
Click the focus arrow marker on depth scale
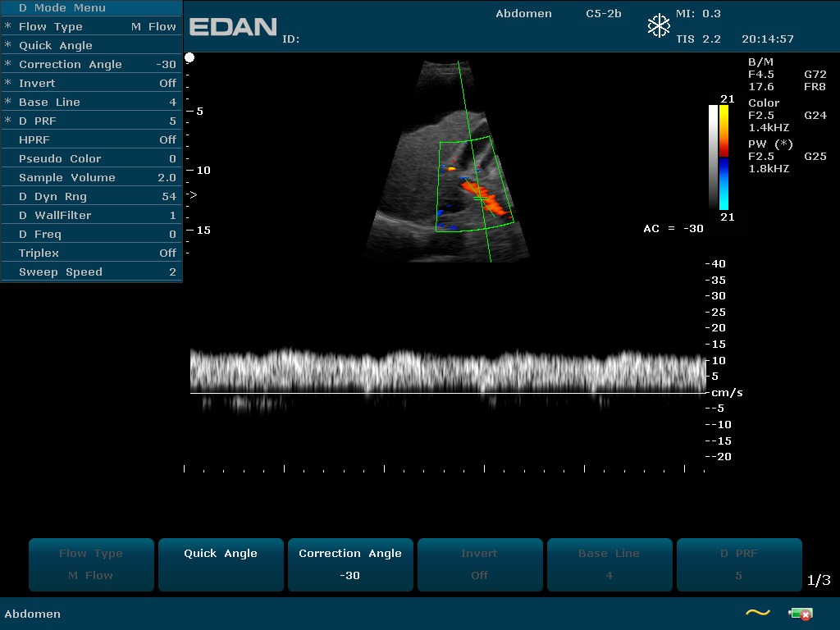point(192,195)
